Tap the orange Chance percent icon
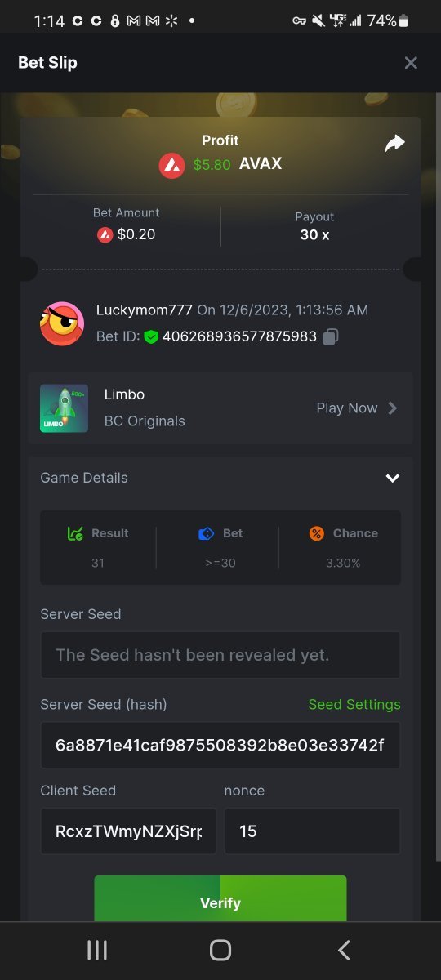The image size is (441, 980). pyautogui.click(x=317, y=533)
